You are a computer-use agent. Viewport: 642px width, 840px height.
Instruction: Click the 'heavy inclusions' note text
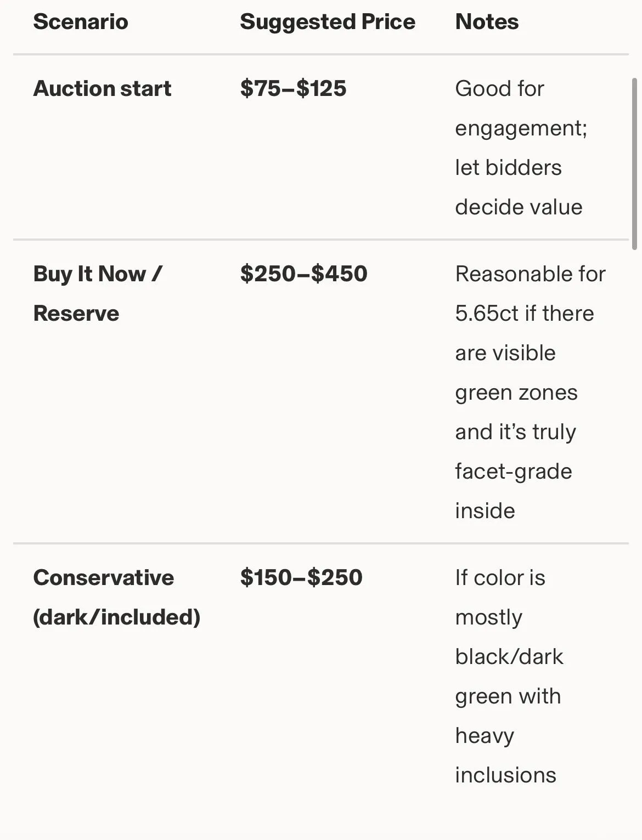pyautogui.click(x=505, y=755)
